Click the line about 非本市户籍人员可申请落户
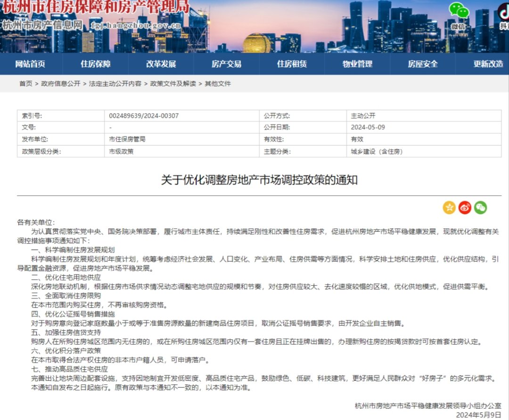Screen dimensions: 509x420 click(122, 360)
